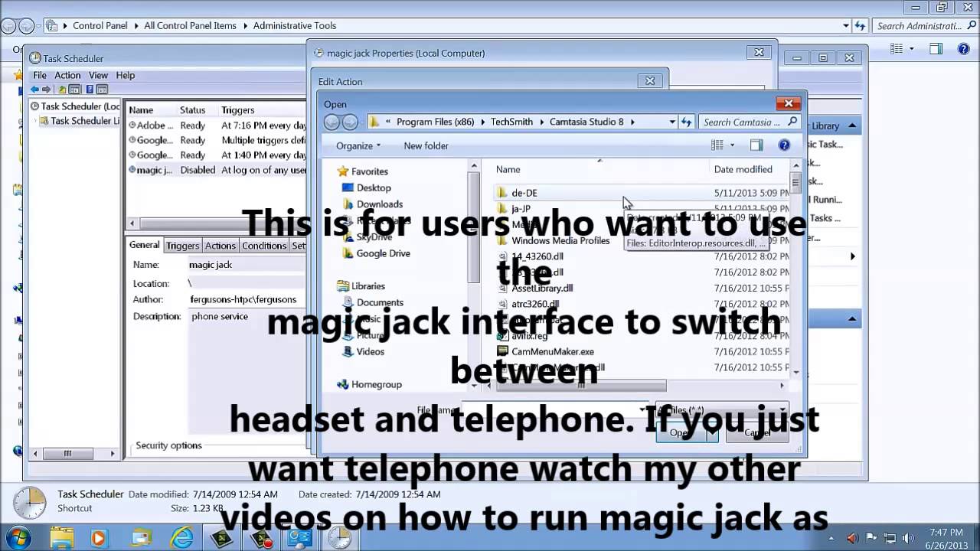Click the up-one-level folder icon in Task Scheduler

[63, 90]
